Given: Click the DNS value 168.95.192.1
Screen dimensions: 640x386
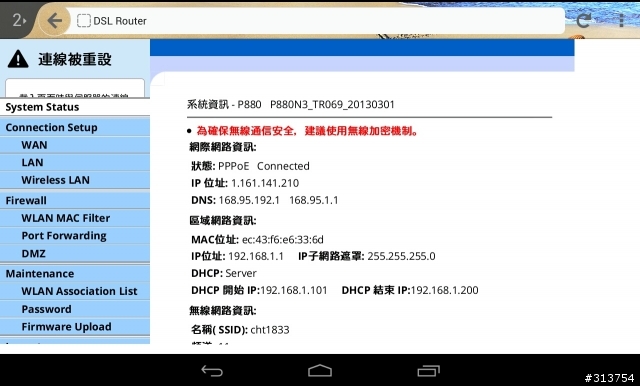Looking at the screenshot, I should [x=249, y=200].
